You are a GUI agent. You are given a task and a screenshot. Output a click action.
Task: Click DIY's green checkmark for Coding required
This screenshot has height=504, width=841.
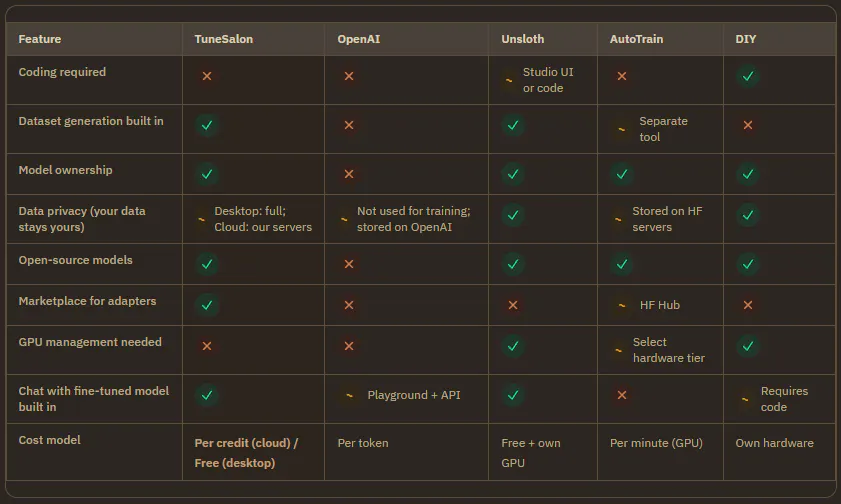click(748, 76)
